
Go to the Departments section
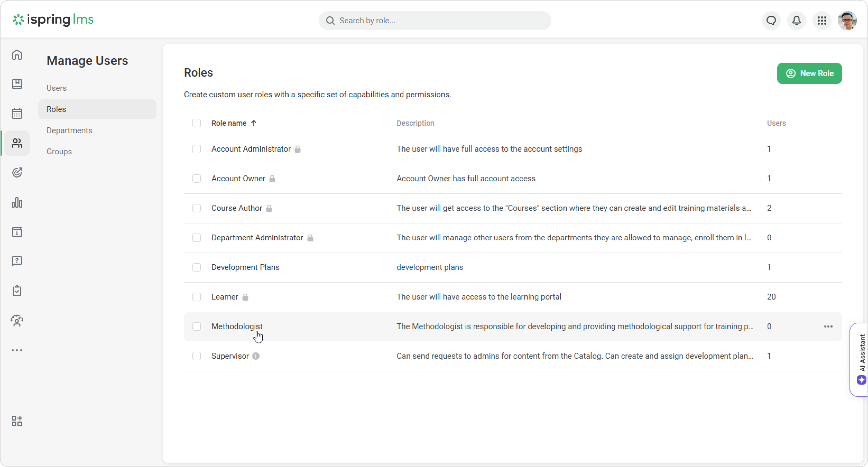(69, 130)
